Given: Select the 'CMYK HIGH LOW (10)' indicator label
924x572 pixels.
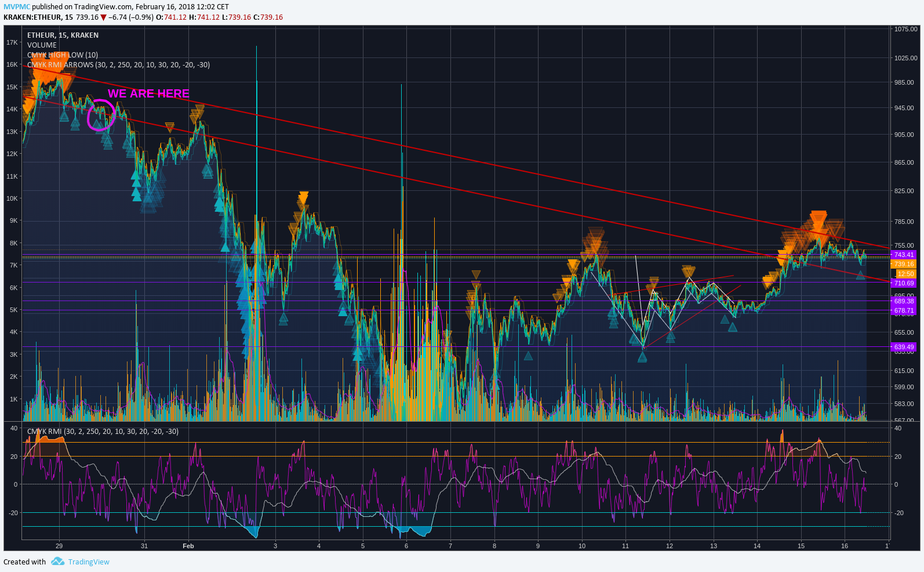Looking at the screenshot, I should tap(63, 55).
